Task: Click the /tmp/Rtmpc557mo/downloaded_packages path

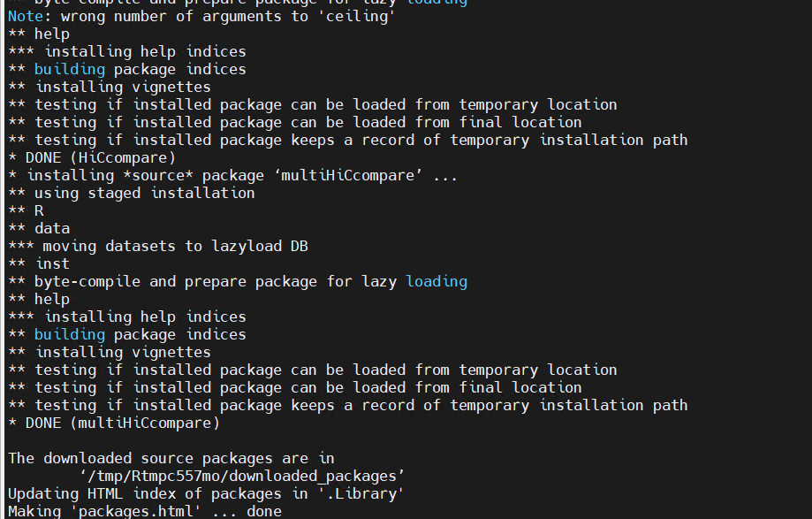Action: (x=242, y=476)
